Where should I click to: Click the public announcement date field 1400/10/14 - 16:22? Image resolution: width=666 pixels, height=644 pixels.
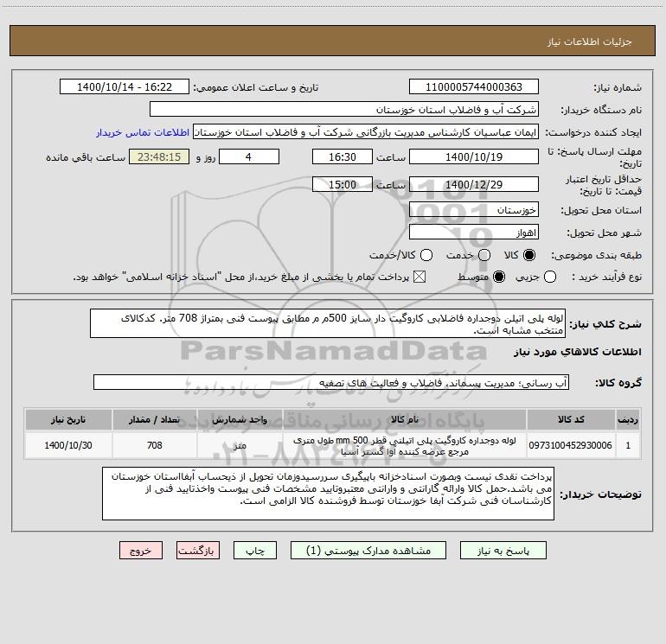[x=125, y=87]
